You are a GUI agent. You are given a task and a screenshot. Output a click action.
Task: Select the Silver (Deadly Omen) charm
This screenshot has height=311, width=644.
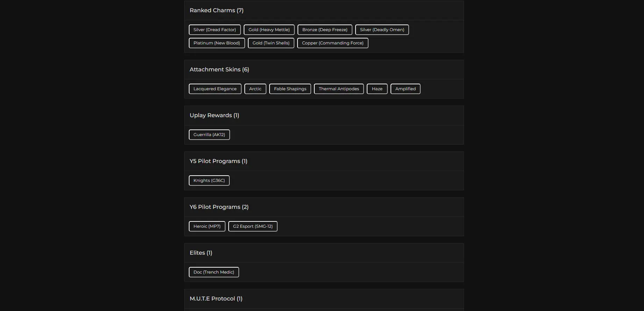point(382,30)
